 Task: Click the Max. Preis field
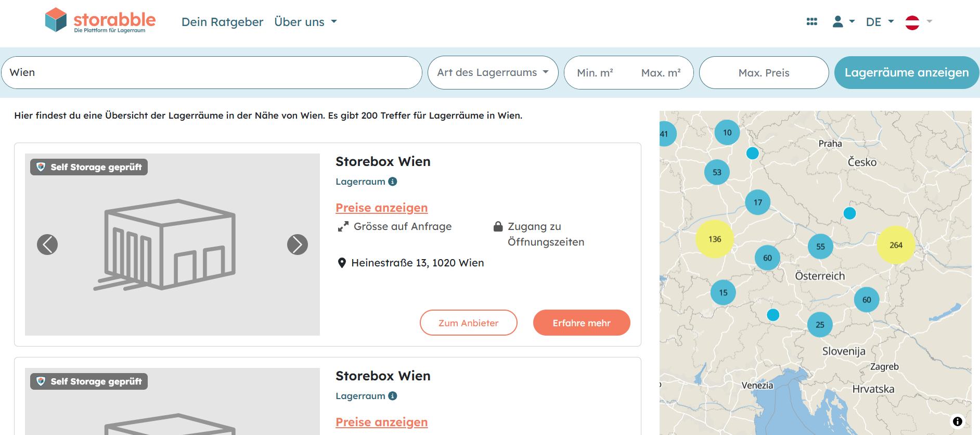tap(764, 73)
